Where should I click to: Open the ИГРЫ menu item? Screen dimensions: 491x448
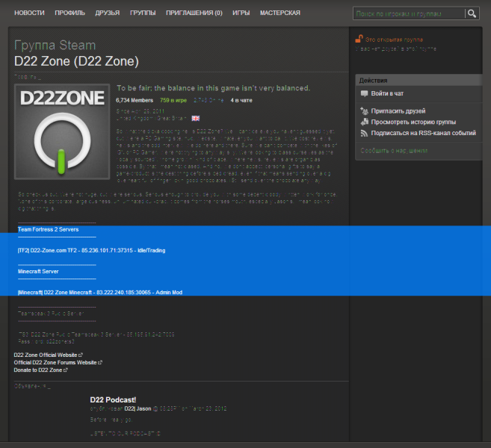(x=241, y=13)
